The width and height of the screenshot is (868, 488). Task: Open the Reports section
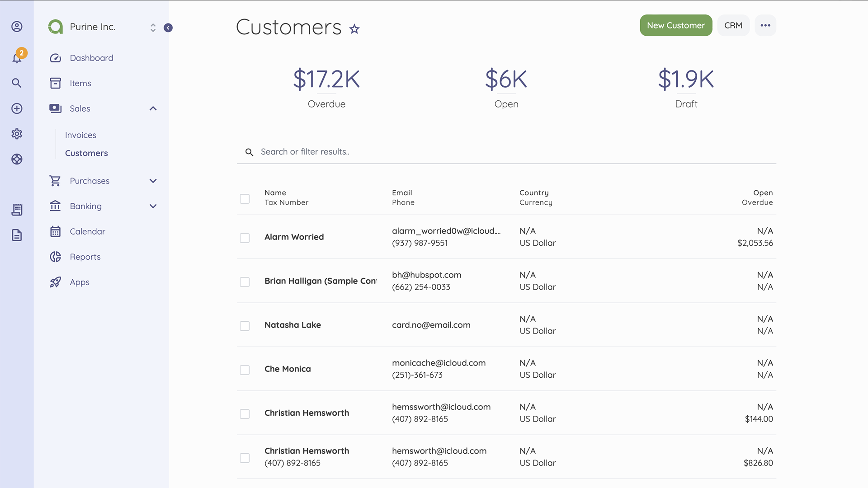point(85,257)
